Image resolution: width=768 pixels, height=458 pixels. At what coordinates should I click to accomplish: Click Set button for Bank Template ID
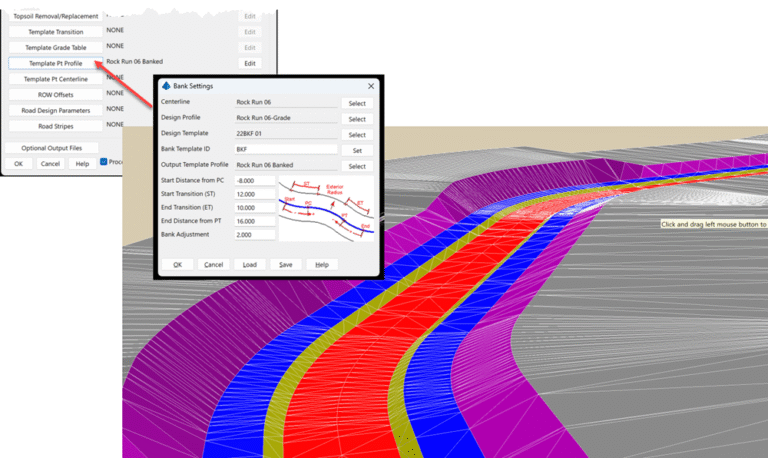point(357,150)
